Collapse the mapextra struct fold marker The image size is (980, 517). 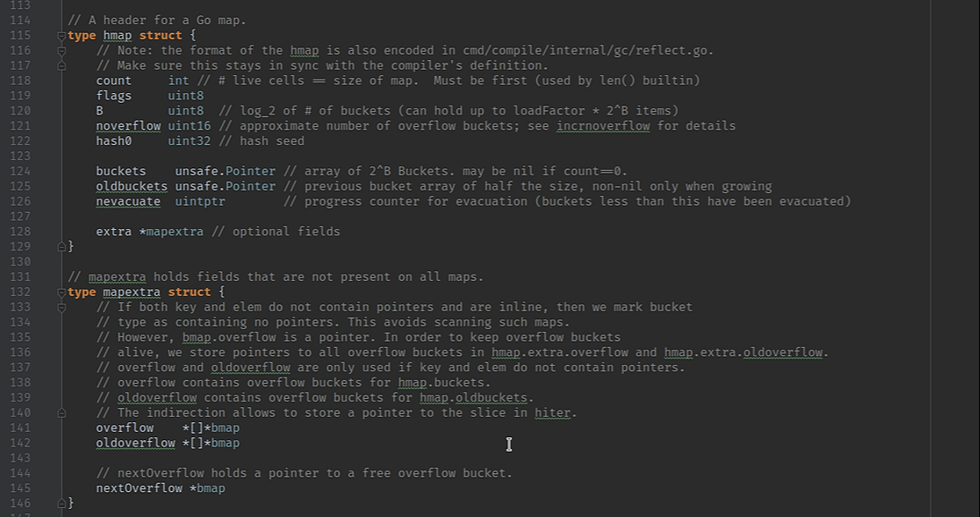click(x=61, y=292)
